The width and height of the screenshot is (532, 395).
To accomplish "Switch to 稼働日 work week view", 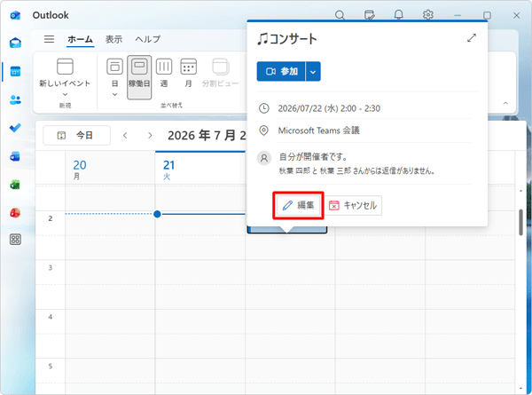I will 139,77.
